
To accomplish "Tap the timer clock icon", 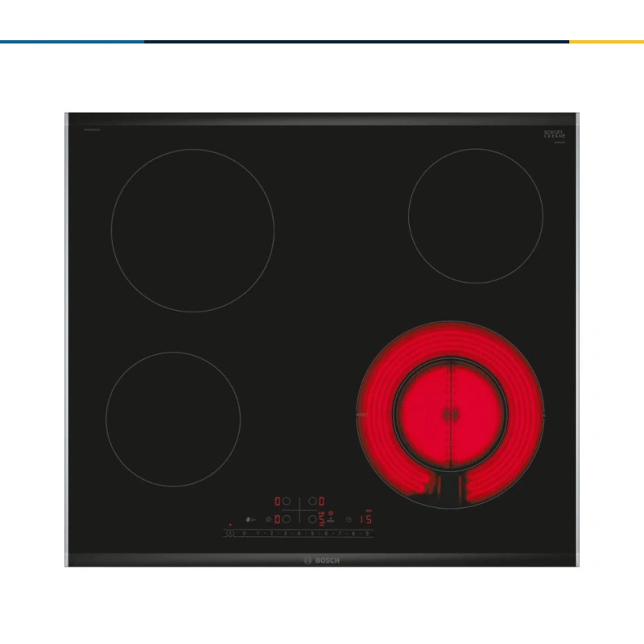I will (349, 519).
